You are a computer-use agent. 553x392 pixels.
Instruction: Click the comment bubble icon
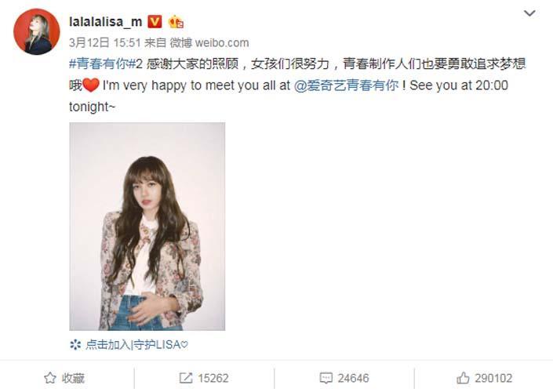coord(326,378)
